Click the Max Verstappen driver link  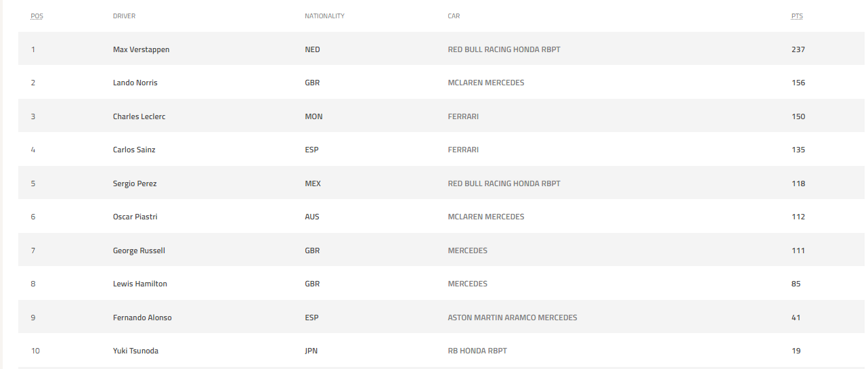pos(141,49)
